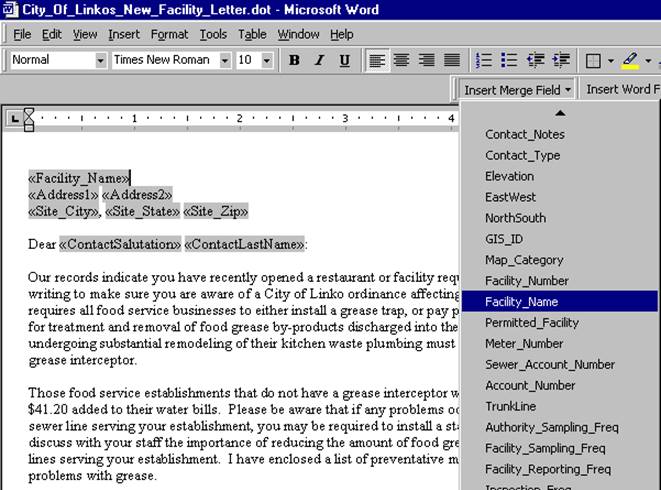Toggle Underline formatting
This screenshot has height=490, width=661.
tap(344, 60)
